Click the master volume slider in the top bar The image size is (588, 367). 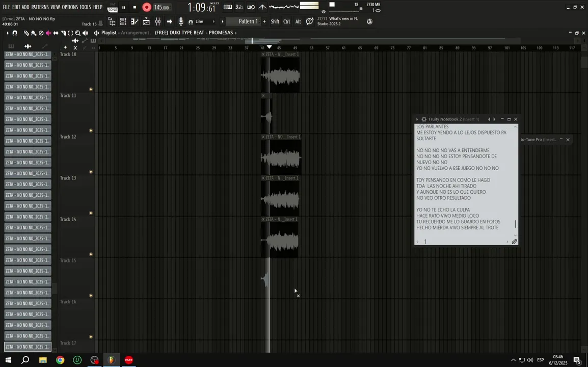pos(344,12)
